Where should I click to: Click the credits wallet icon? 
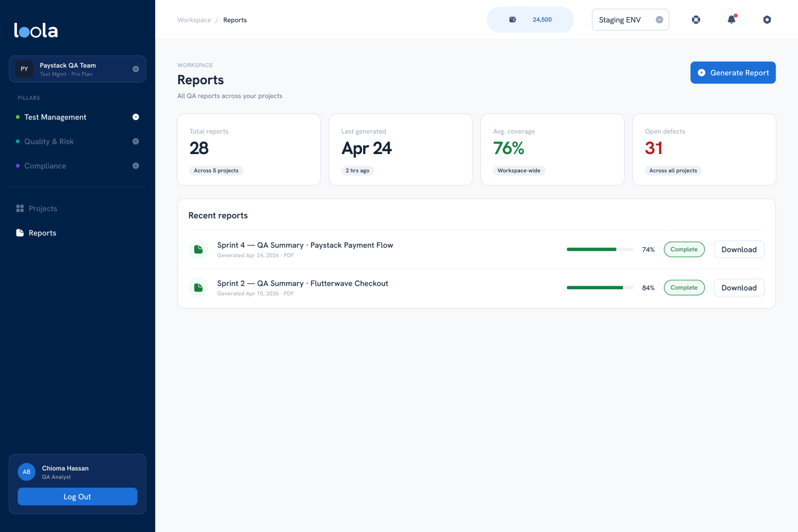click(513, 19)
